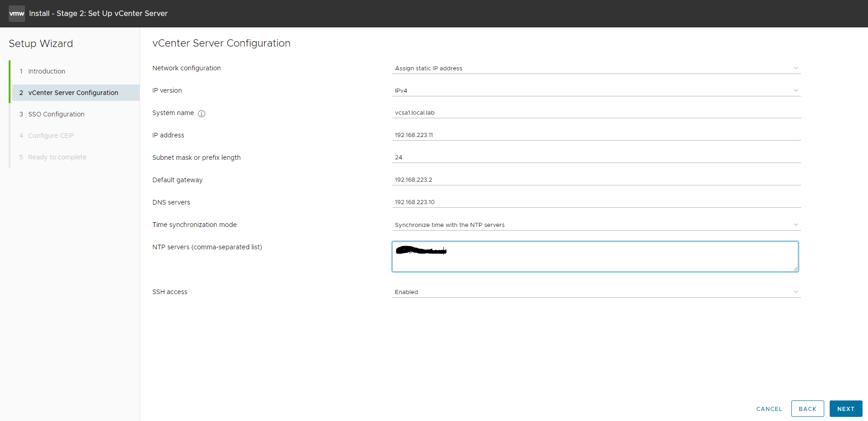
Task: Select Ready to complete step
Action: tap(76, 157)
